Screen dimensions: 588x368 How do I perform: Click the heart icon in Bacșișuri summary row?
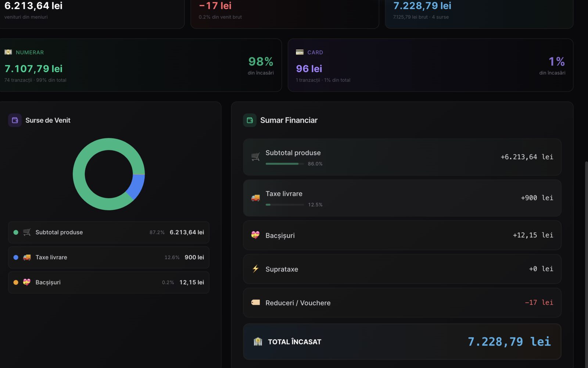255,235
